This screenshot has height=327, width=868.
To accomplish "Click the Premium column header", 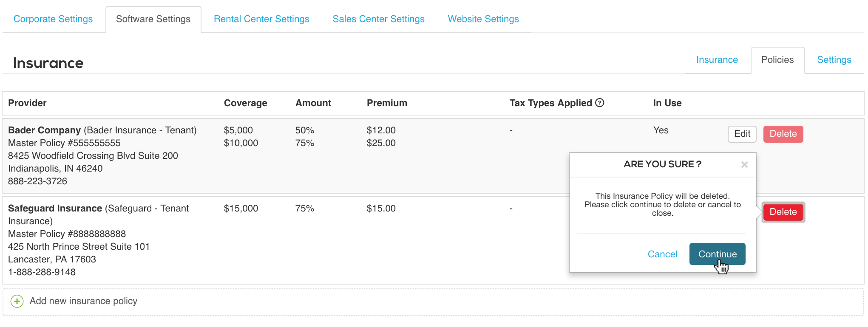I will click(x=387, y=103).
